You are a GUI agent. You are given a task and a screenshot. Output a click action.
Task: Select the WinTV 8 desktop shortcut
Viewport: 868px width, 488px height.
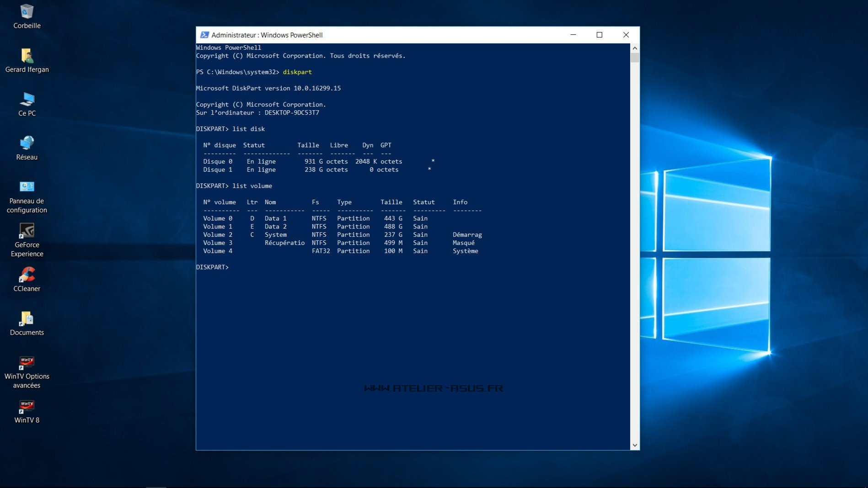[27, 407]
